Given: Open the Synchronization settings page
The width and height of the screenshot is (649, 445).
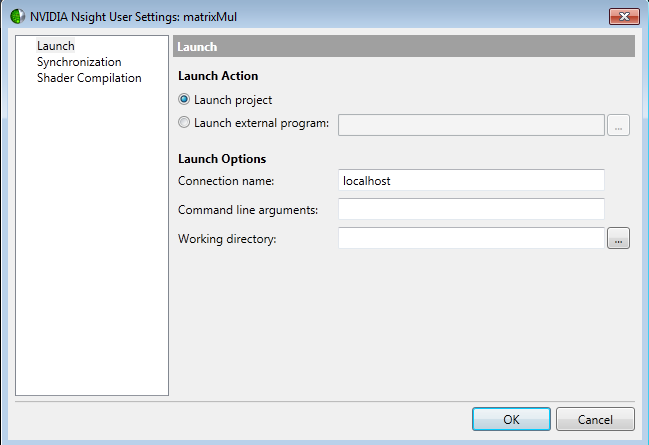Looking at the screenshot, I should coord(79,62).
